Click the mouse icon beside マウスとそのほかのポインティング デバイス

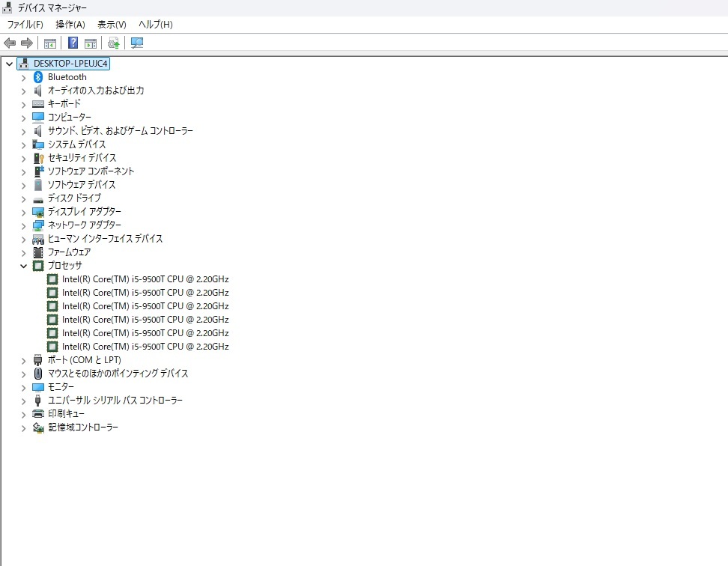coord(38,374)
